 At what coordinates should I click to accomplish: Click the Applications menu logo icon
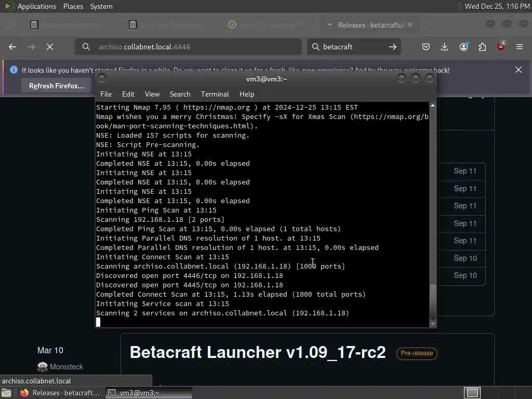pos(9,6)
